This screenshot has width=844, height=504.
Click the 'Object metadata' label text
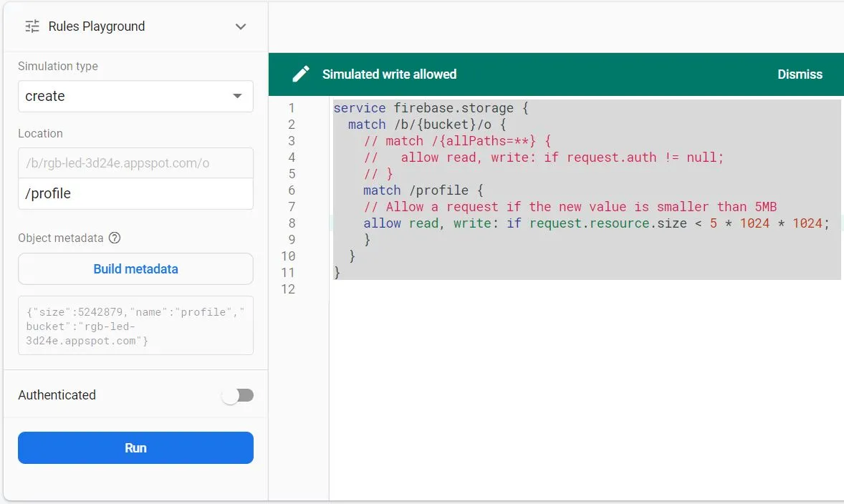click(61, 238)
